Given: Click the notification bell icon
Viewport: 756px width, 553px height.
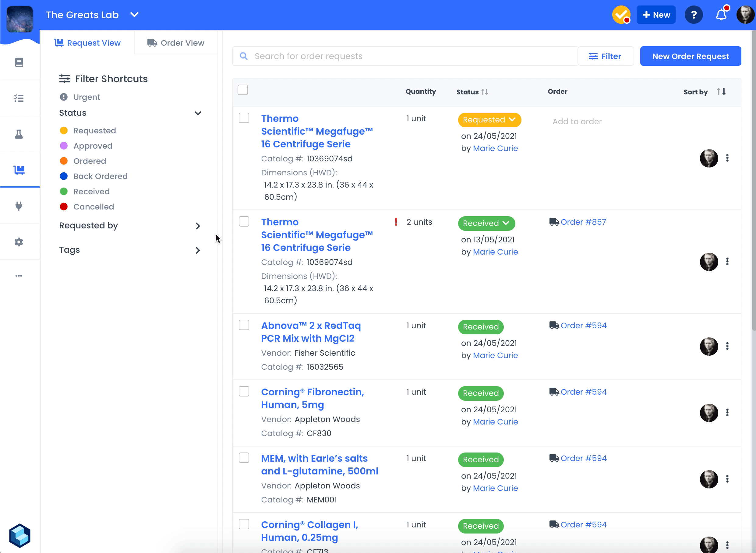Looking at the screenshot, I should click(721, 15).
